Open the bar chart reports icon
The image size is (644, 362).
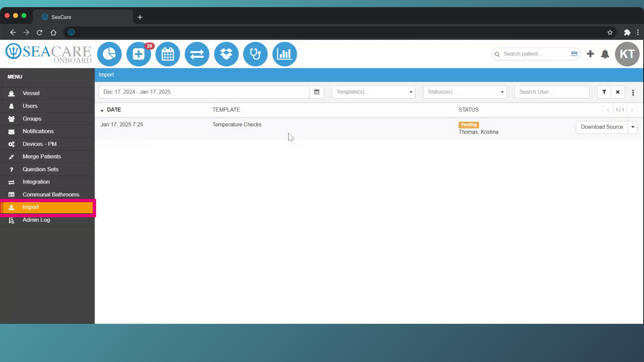point(284,54)
